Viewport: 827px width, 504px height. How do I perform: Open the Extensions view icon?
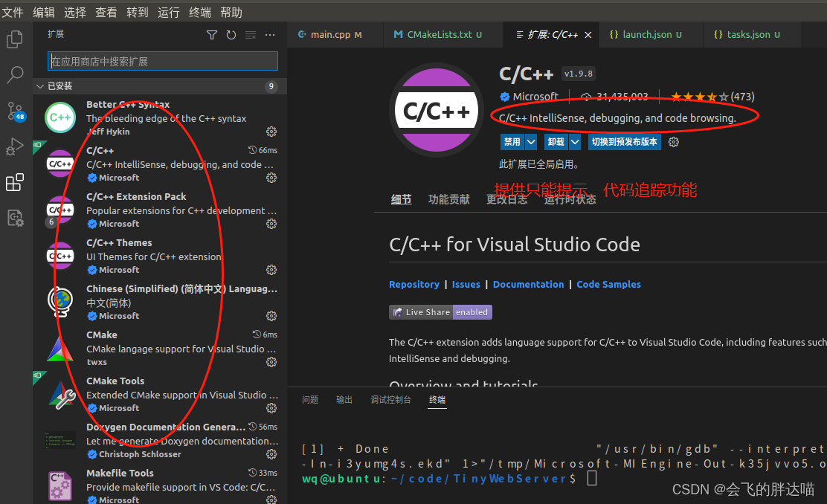14,182
